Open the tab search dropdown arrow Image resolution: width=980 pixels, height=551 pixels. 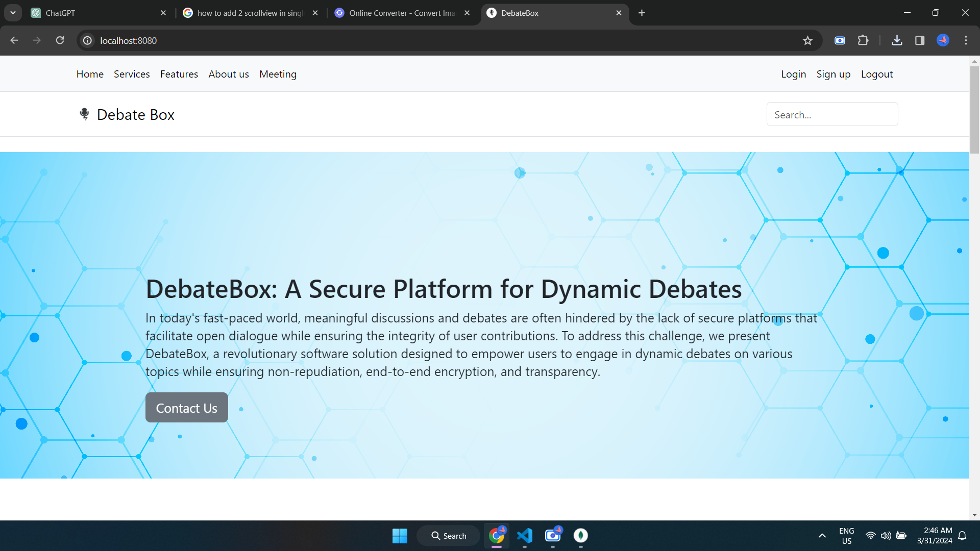[13, 13]
